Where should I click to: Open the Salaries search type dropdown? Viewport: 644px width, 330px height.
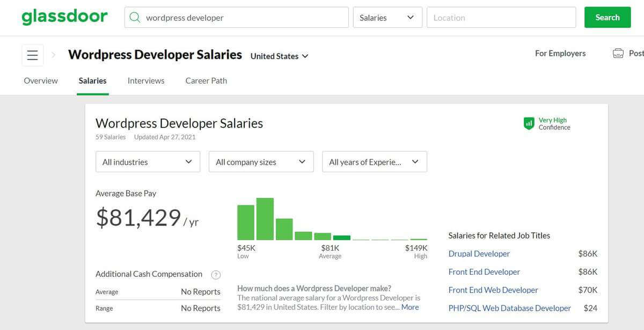[387, 17]
